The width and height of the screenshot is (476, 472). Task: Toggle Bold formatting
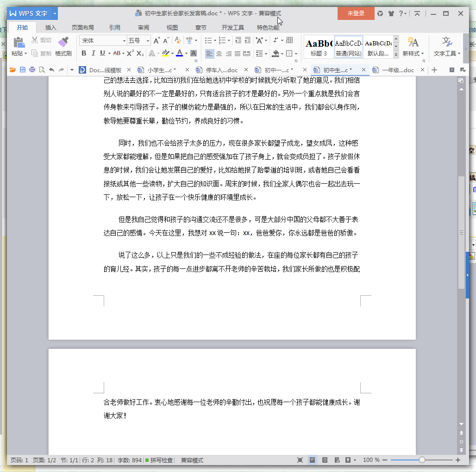(84, 53)
